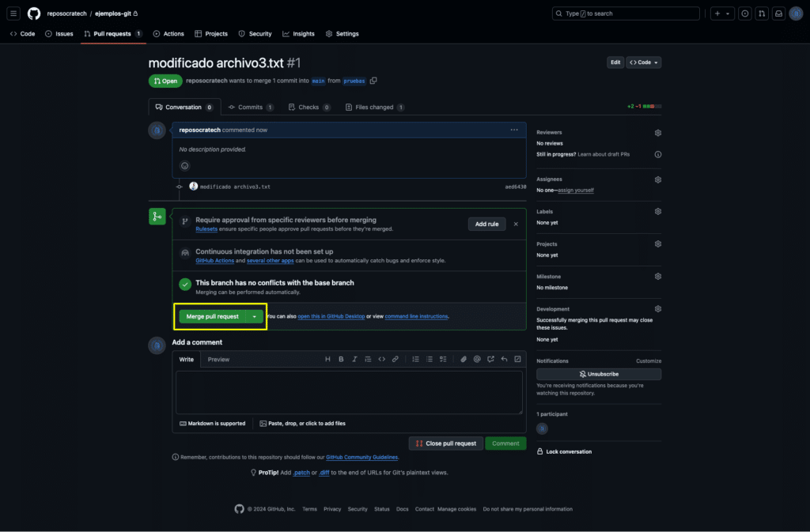Focus the Type / to search field

626,13
